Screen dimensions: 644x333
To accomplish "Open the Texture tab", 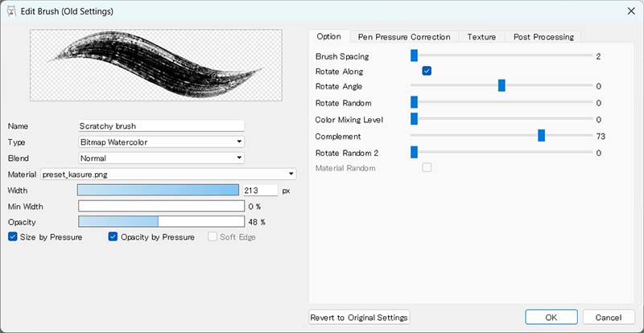I will coord(481,37).
